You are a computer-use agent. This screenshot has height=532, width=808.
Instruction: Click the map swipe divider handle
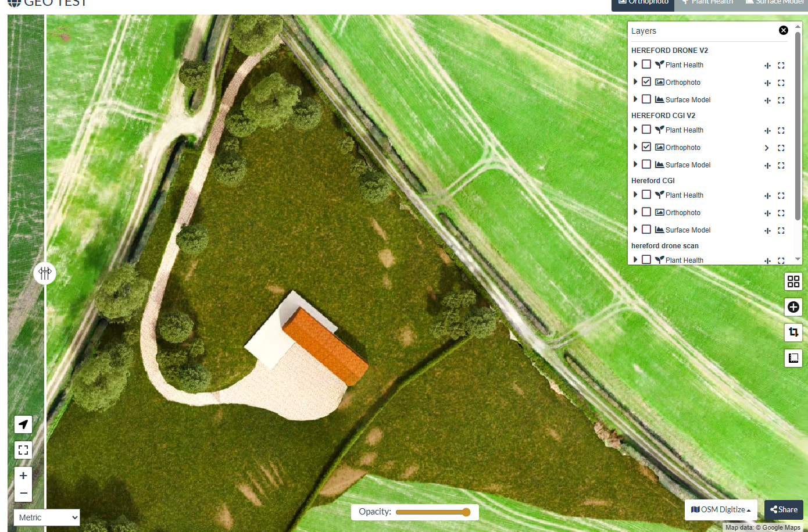(45, 273)
